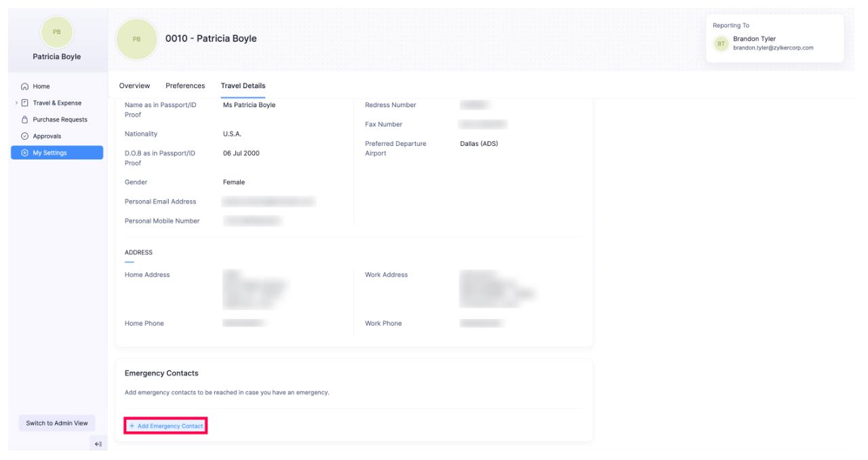Click the brandon.tyler@zylkercorp.com email address
This screenshot has height=460, width=868.
click(x=773, y=48)
